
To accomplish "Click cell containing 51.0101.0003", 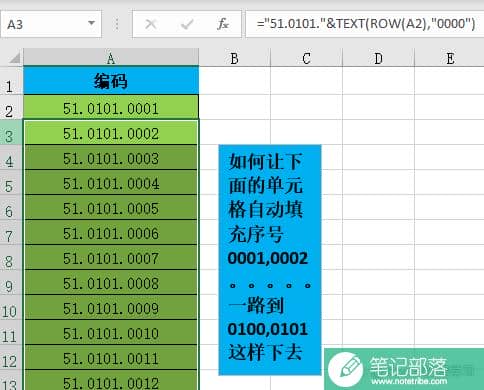I will 111,157.
